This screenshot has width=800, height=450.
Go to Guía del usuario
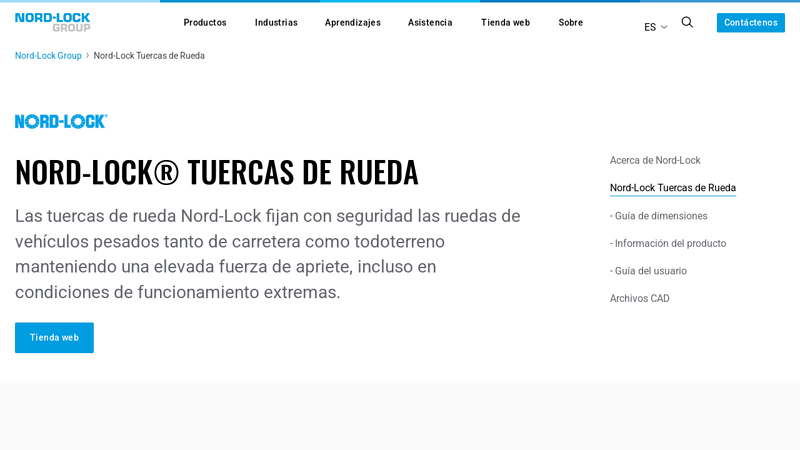(x=648, y=271)
